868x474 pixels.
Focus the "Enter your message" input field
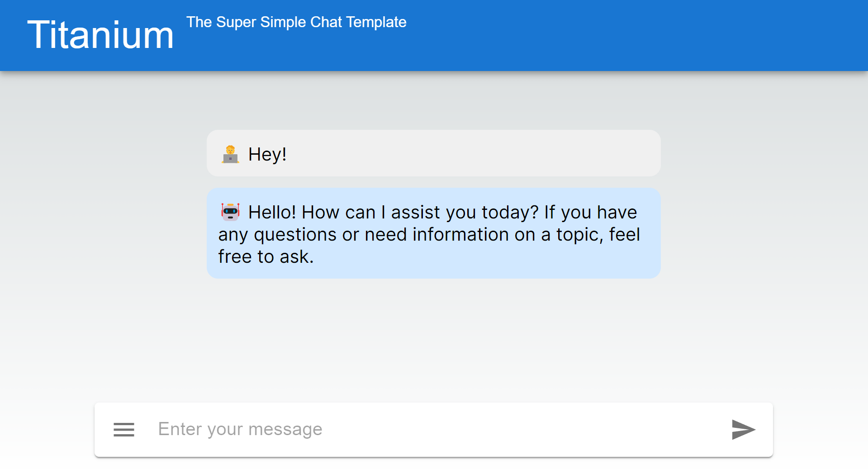(434, 429)
